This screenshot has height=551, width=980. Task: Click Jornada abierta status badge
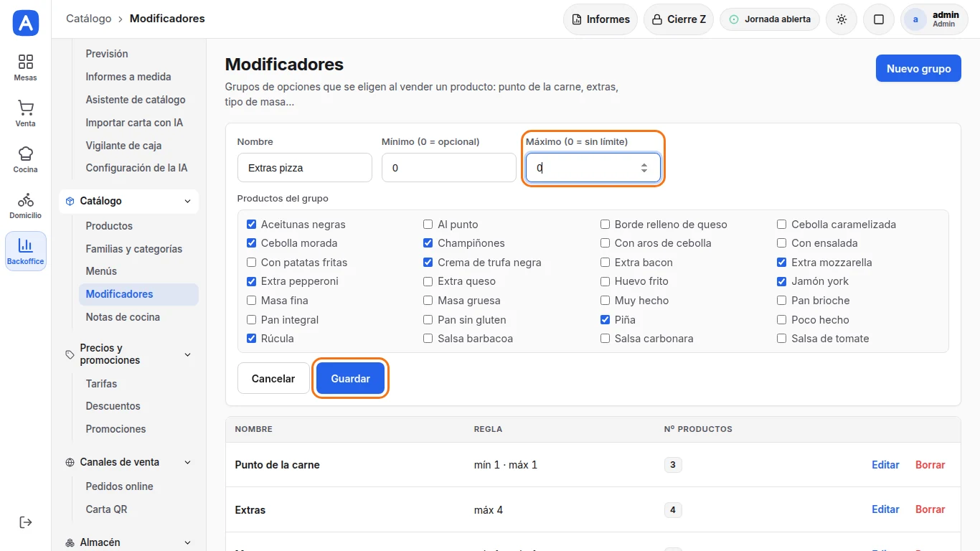coord(770,19)
